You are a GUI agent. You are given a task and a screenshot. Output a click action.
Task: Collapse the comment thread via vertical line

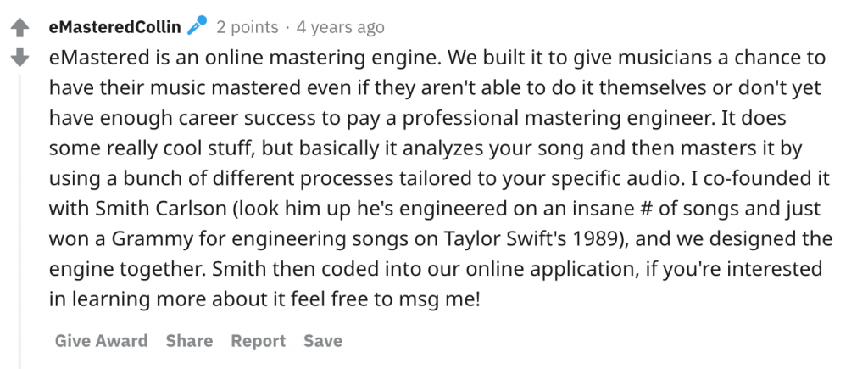point(20,221)
